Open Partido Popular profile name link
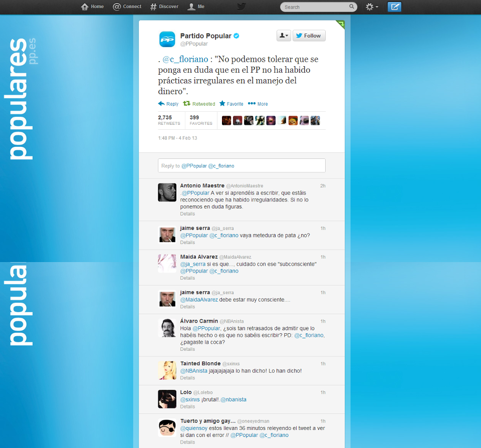This screenshot has height=448, width=481. (x=206, y=36)
